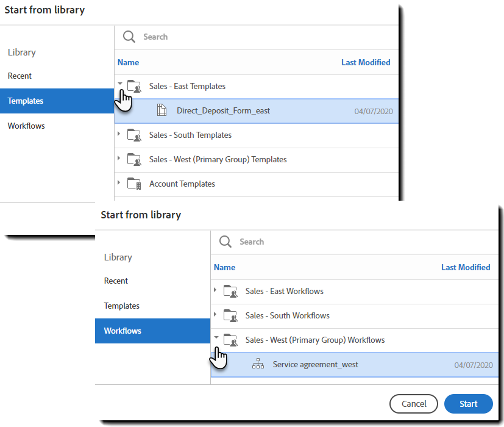Click the Service agreement_west workflow icon
The height and width of the screenshot is (427, 504).
tap(258, 365)
